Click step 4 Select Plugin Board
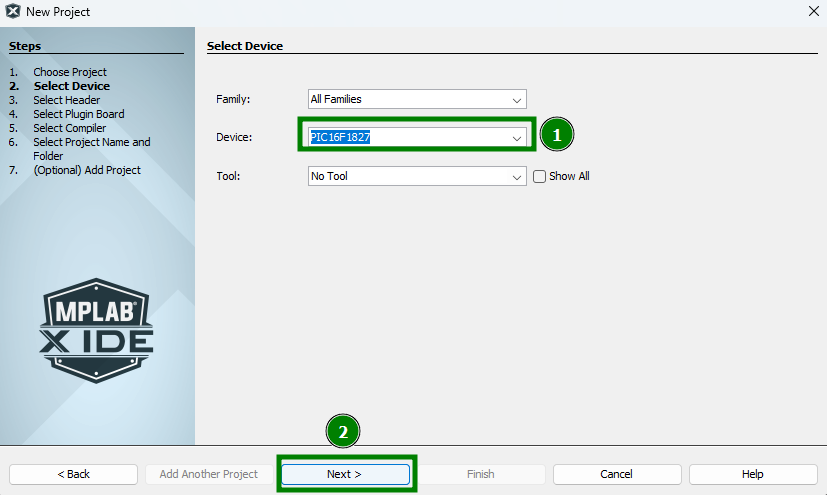The width and height of the screenshot is (827, 495). 79,114
